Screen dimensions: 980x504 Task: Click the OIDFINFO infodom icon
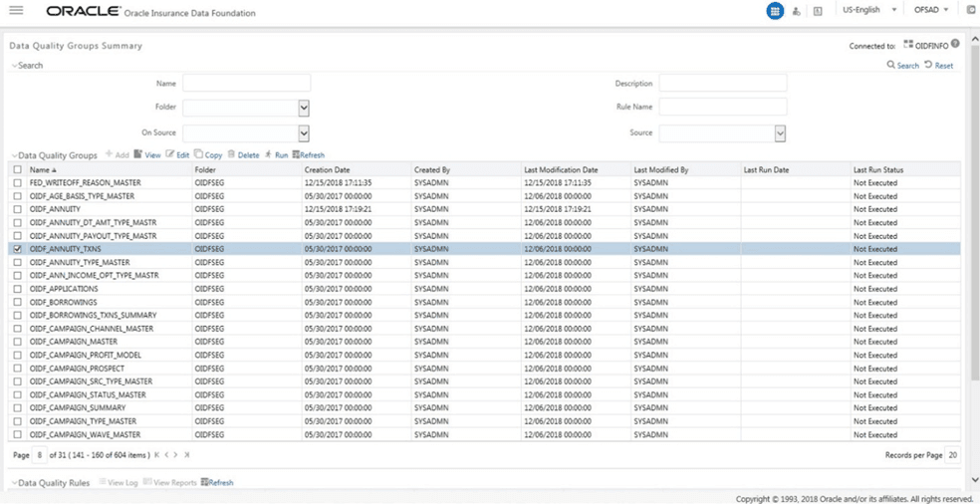pos(908,45)
